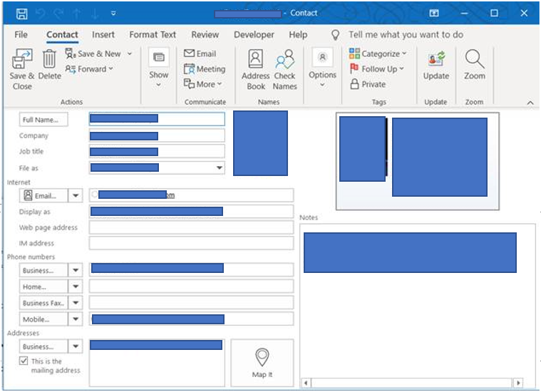541x392 pixels.
Task: Delete the contact with trash icon
Action: [x=49, y=65]
